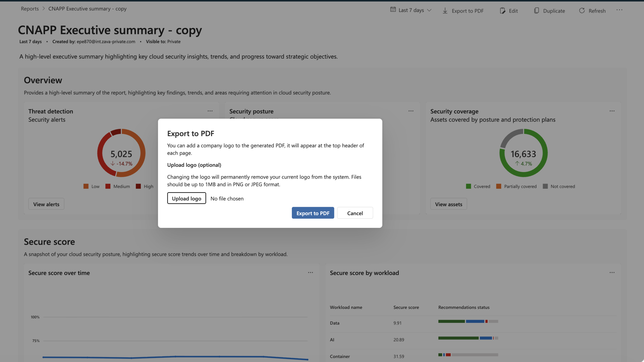Screen dimensions: 644x362
Task: Open Security posture card options ellipsis
Action: tap(411, 111)
